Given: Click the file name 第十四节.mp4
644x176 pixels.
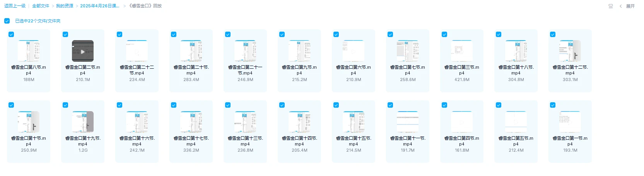Looking at the screenshot, I should pyautogui.click(x=299, y=141).
